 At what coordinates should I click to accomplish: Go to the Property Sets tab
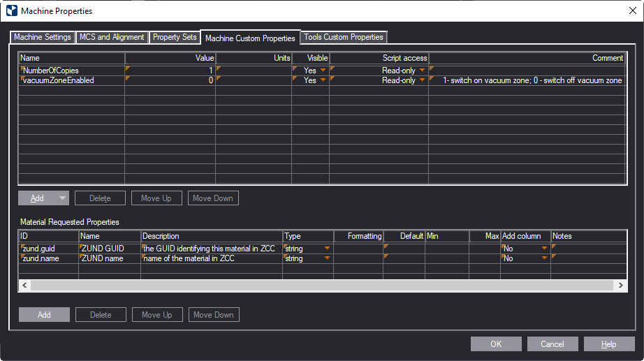[175, 37]
